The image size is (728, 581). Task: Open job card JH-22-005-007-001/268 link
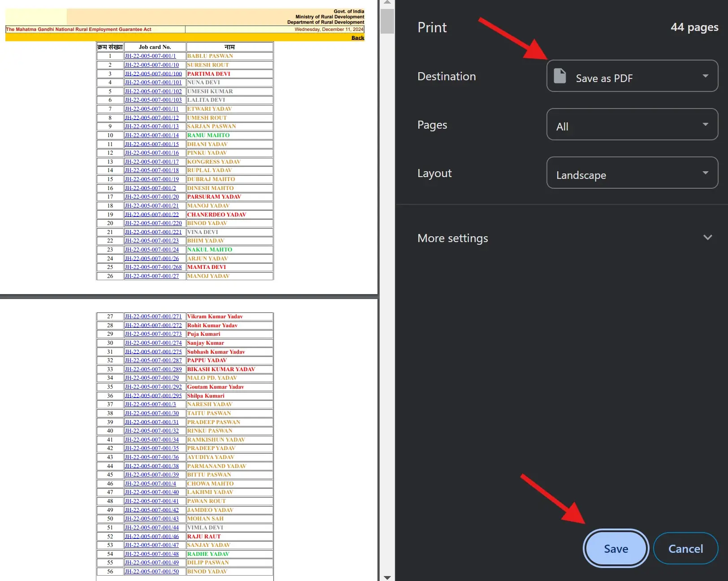pos(153,267)
